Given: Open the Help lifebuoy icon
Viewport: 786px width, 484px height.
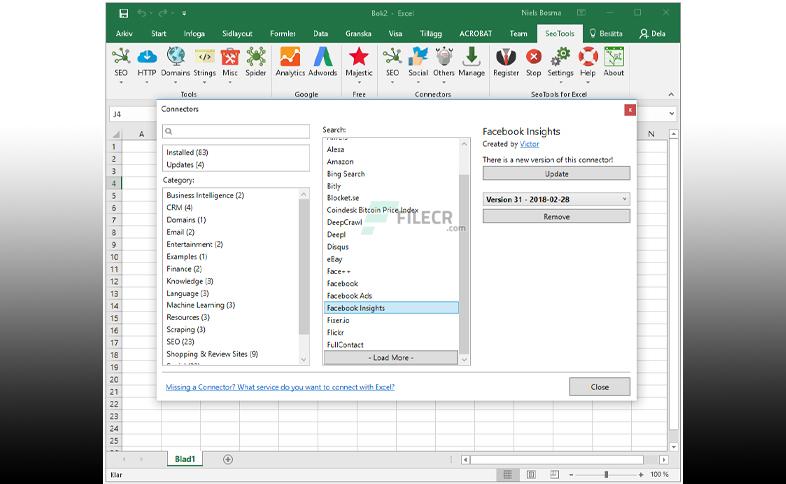Looking at the screenshot, I should coord(587,57).
